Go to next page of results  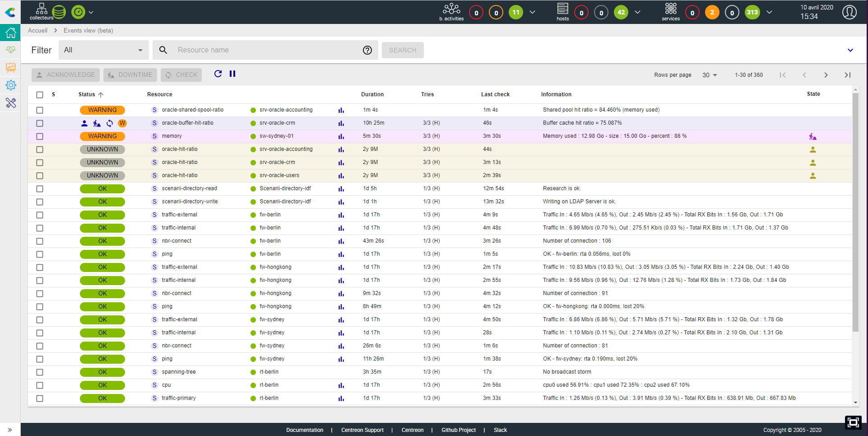point(826,75)
